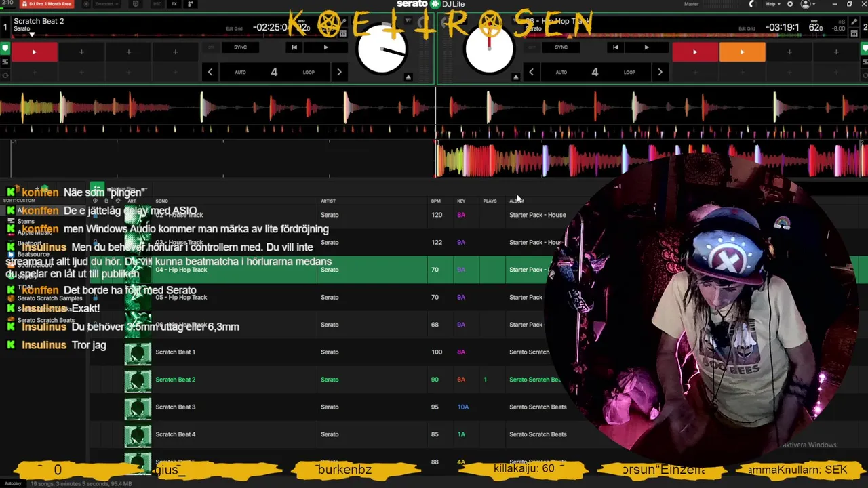Image resolution: width=868 pixels, height=488 pixels.
Task: Trigger red cue point on right deck
Action: point(695,52)
